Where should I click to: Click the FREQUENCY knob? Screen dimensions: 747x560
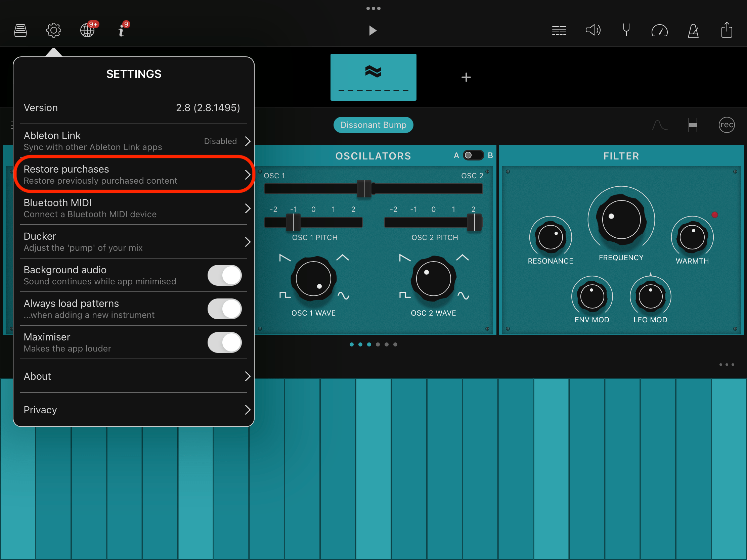[x=621, y=220]
